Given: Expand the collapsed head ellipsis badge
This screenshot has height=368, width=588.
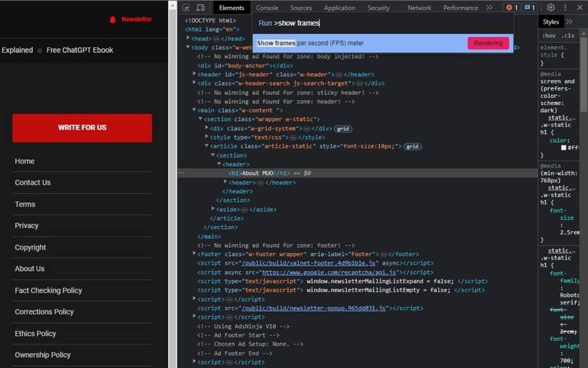Looking at the screenshot, I should [x=217, y=39].
